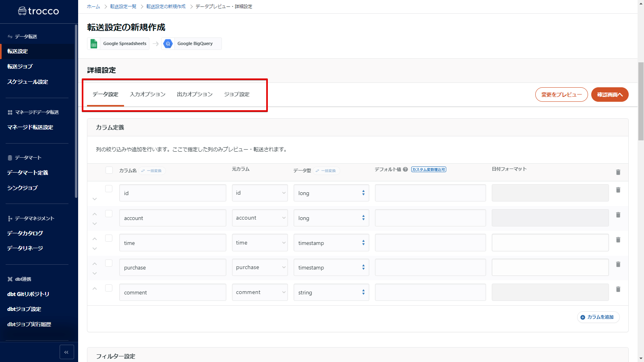Change the comment string data type
Screen dimensions: 644x362
(331, 292)
